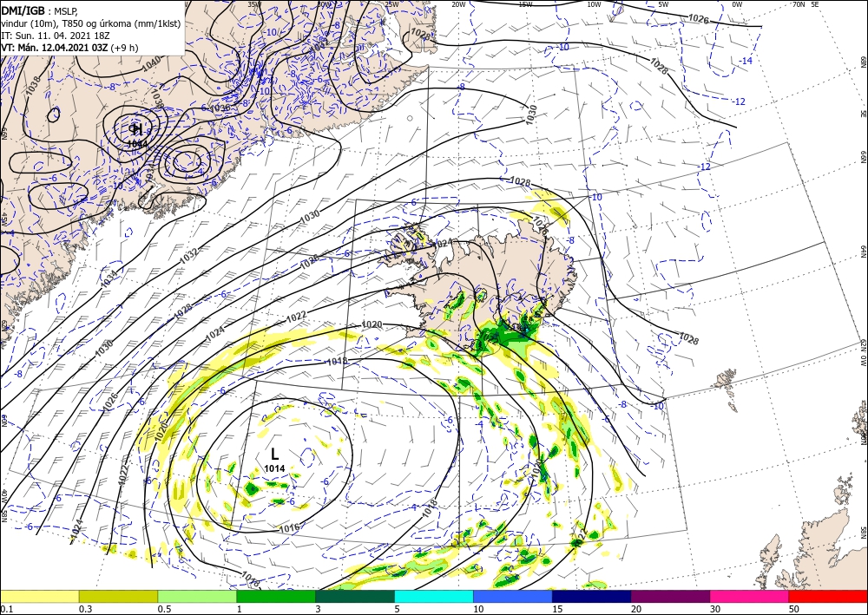
Task: Click the '70N' latitude label
Action: tap(799, 4)
